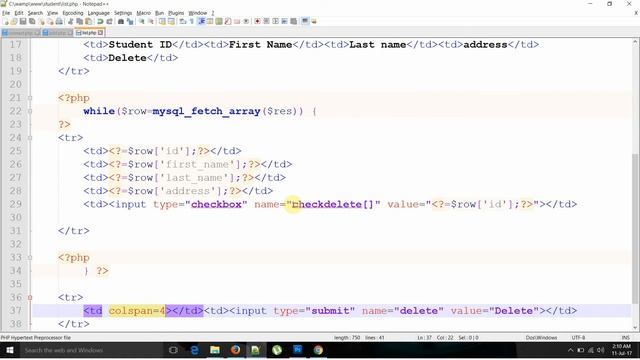
Task: Click the word checkdelete[] on line 29
Action: tap(333, 204)
